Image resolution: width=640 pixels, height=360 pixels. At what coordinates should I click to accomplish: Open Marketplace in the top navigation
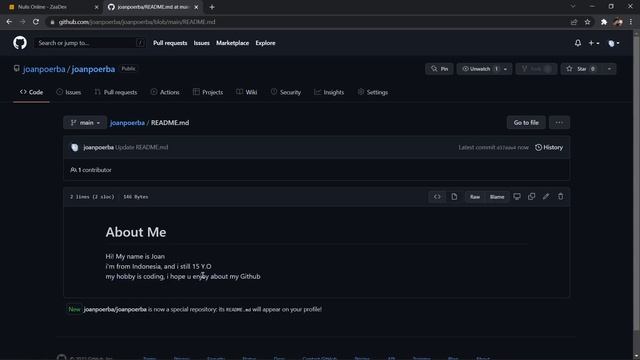[x=232, y=43]
